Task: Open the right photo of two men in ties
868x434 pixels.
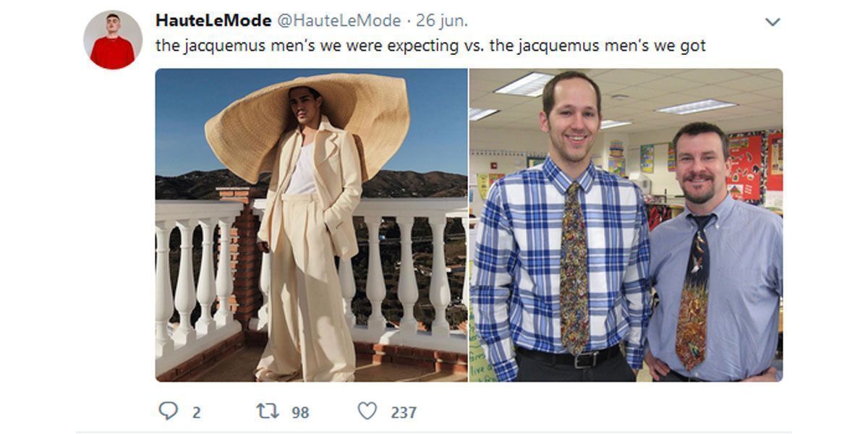Action: coord(626,225)
